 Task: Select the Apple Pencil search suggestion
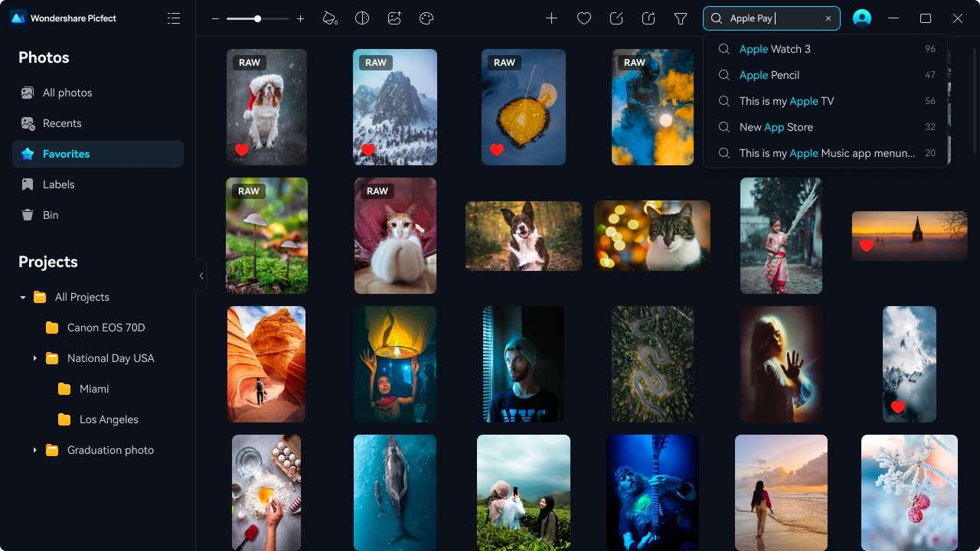pos(769,75)
